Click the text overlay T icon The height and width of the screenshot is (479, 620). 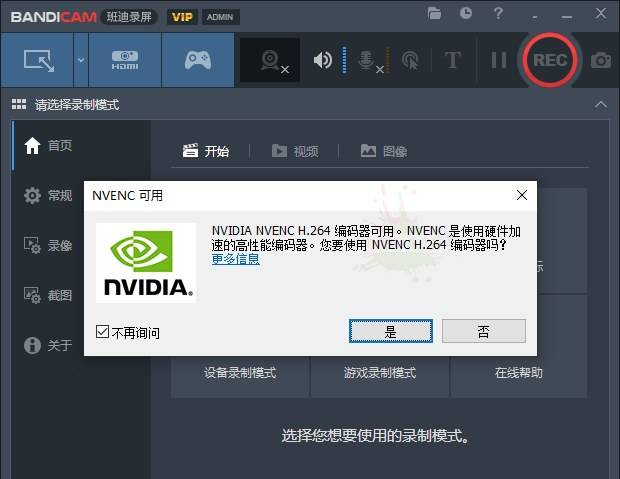point(452,60)
